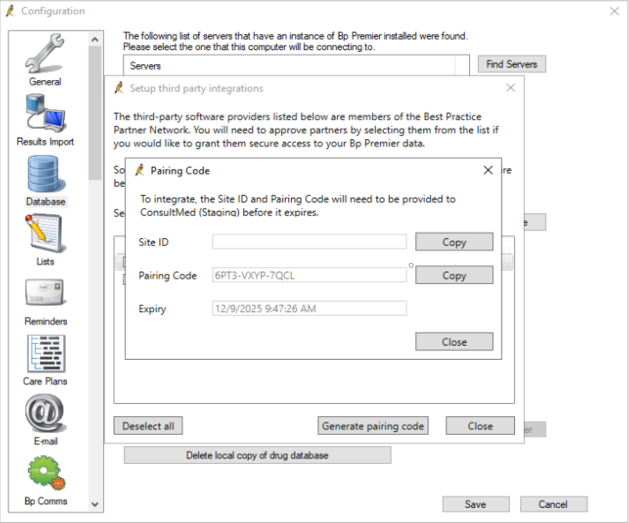Click the X on Pairing Code dialog

(x=488, y=170)
